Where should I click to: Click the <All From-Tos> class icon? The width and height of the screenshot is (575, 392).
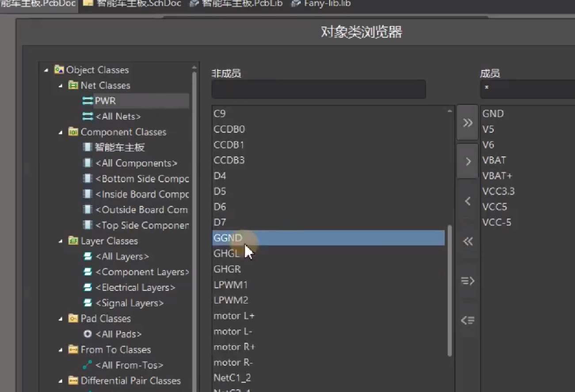pyautogui.click(x=87, y=365)
